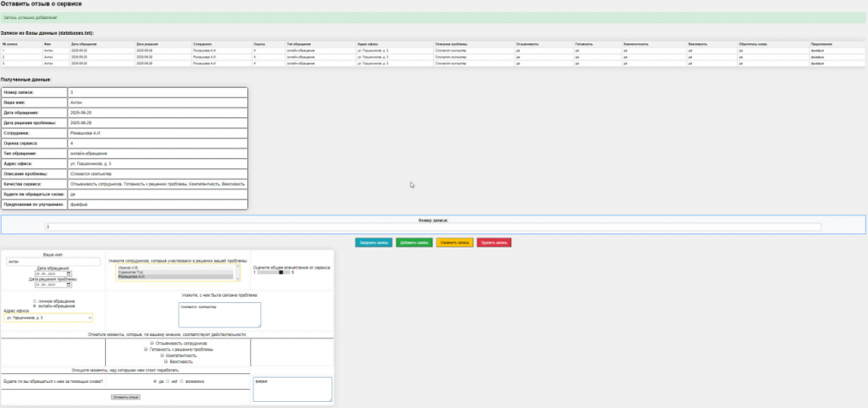Toggle the 'Компетентность' checkbox

[x=162, y=355]
